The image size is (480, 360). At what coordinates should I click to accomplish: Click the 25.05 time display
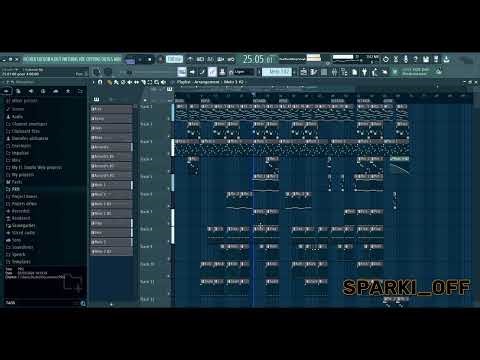(258, 60)
